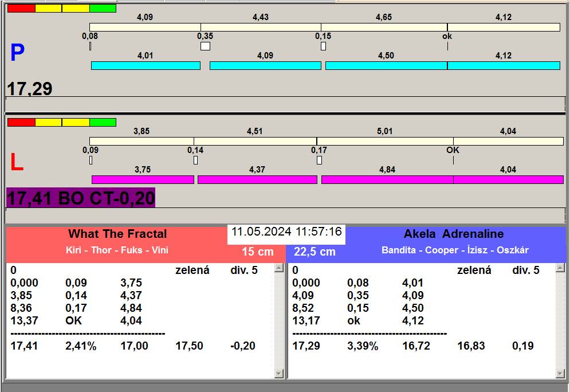The height and width of the screenshot is (392, 570).
Task: Click the 8,36 split in left table
Action: coord(21,308)
